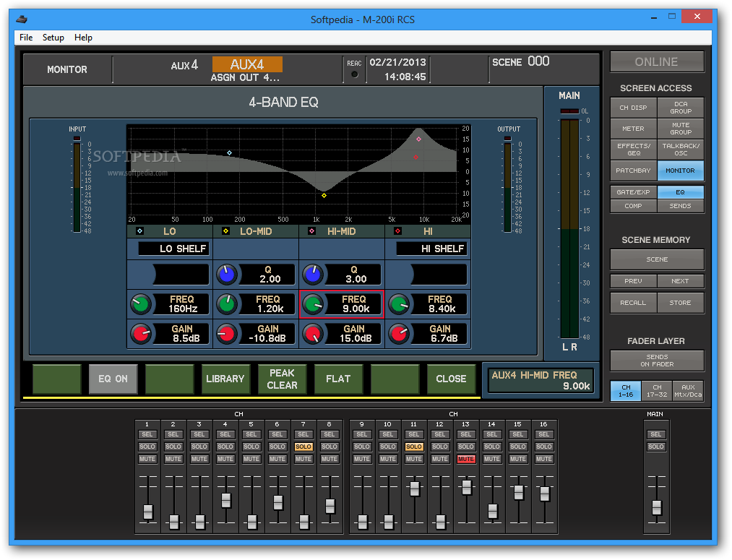The height and width of the screenshot is (560, 732).
Task: Click STORE scene button
Action: [x=681, y=303]
